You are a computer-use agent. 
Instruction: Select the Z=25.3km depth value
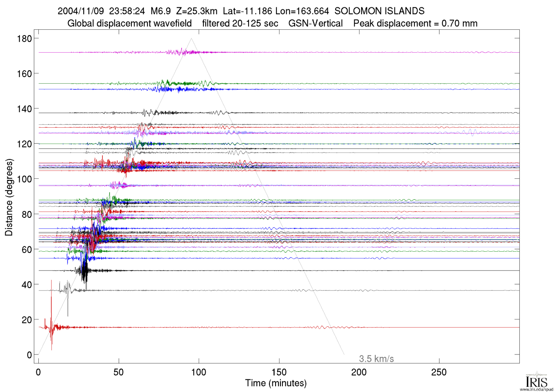[x=196, y=11]
